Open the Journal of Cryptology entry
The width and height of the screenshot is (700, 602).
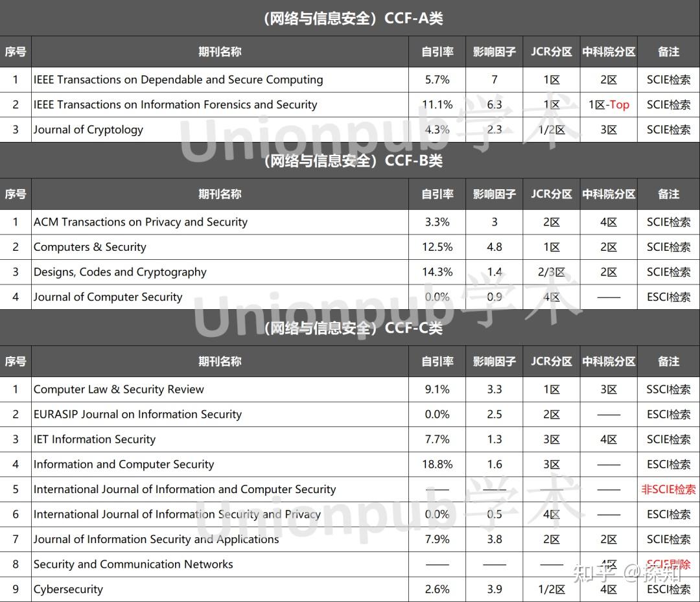click(x=89, y=130)
